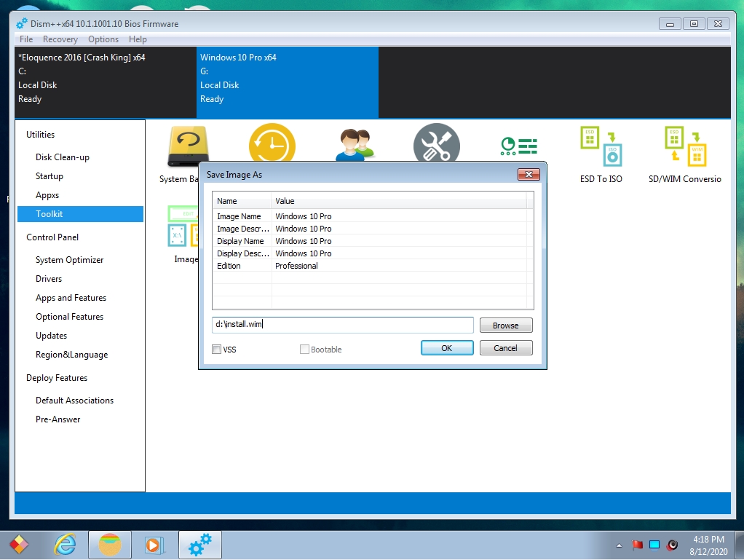The height and width of the screenshot is (560, 744).
Task: Toggle the Bootable checkbox
Action: pyautogui.click(x=304, y=350)
